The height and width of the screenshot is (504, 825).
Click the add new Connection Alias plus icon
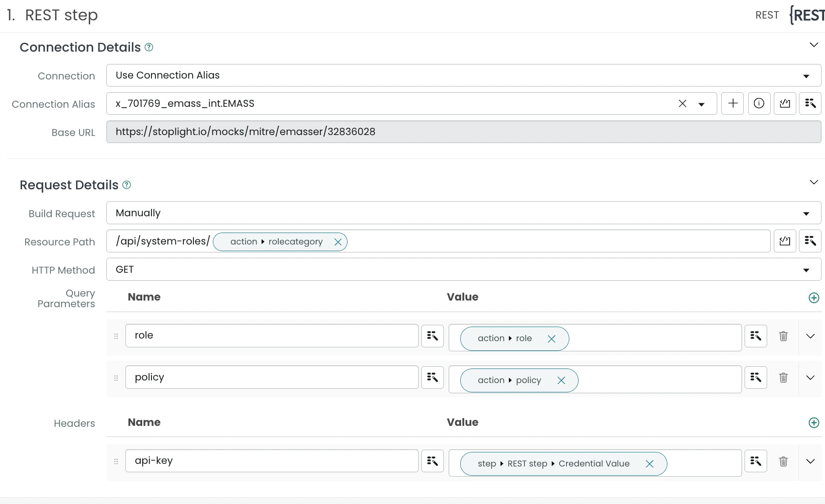pos(733,103)
